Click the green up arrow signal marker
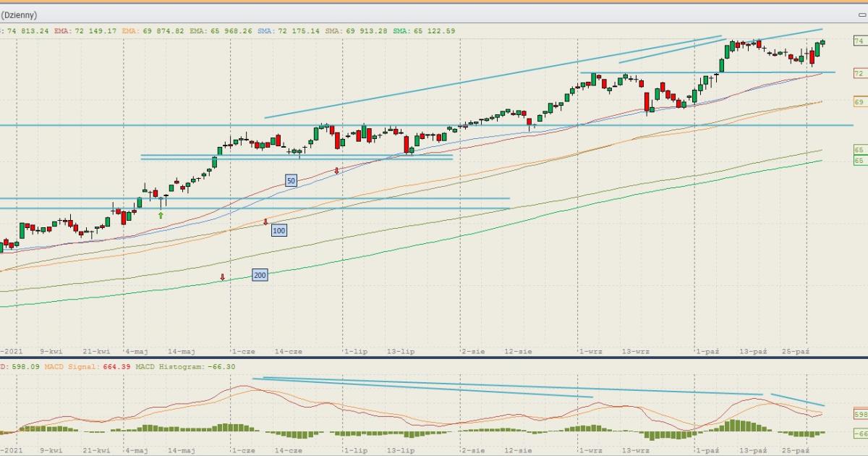Viewport: 868px width, 456px height. pos(161,215)
